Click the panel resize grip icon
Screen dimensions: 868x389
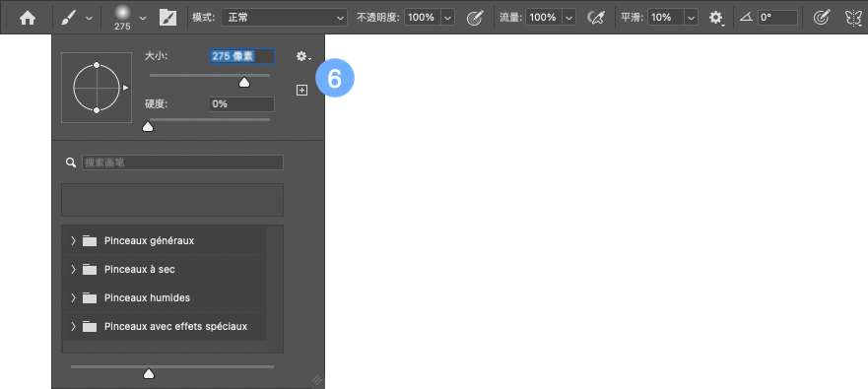pyautogui.click(x=316, y=380)
